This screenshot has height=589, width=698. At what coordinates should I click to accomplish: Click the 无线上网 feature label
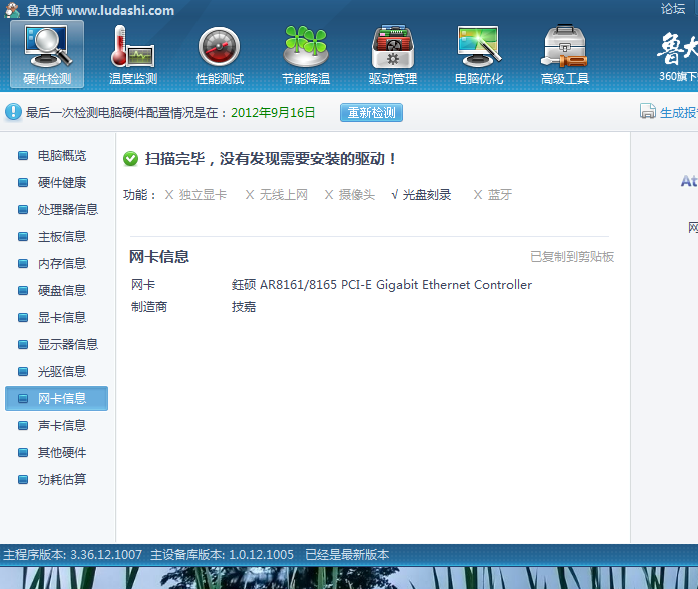(x=284, y=195)
